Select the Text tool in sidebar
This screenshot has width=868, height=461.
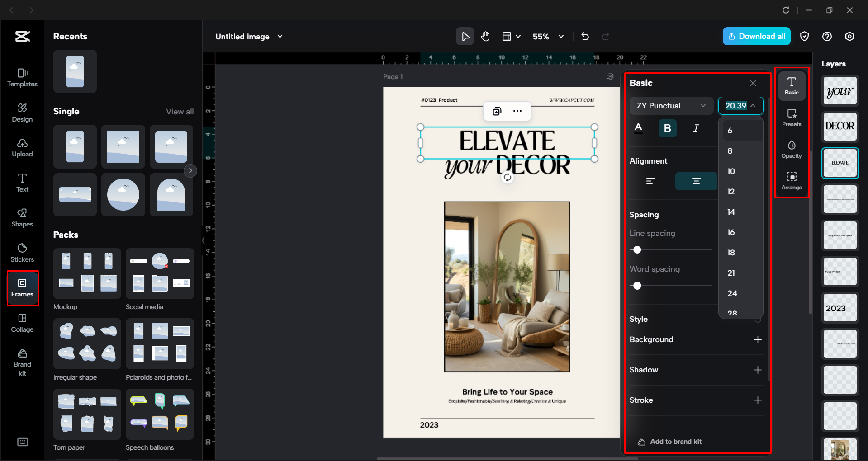[22, 182]
